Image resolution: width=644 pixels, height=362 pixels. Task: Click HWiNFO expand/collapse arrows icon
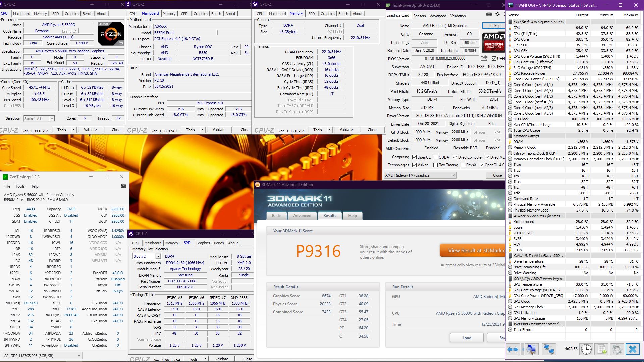(513, 349)
